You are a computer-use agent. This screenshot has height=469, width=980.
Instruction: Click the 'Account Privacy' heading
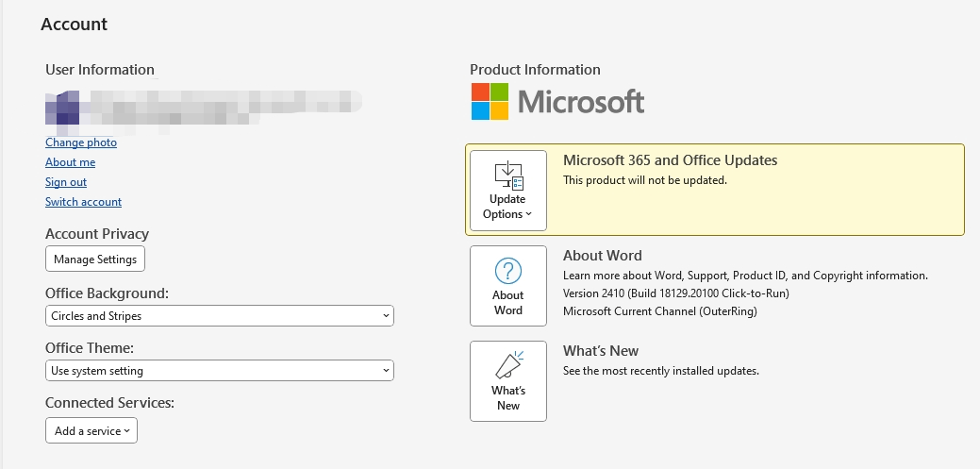[x=97, y=234]
